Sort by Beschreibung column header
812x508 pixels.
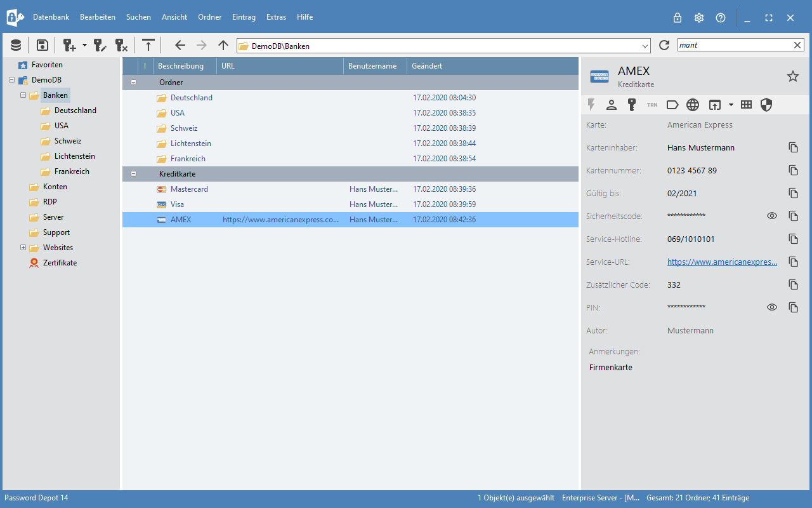185,66
